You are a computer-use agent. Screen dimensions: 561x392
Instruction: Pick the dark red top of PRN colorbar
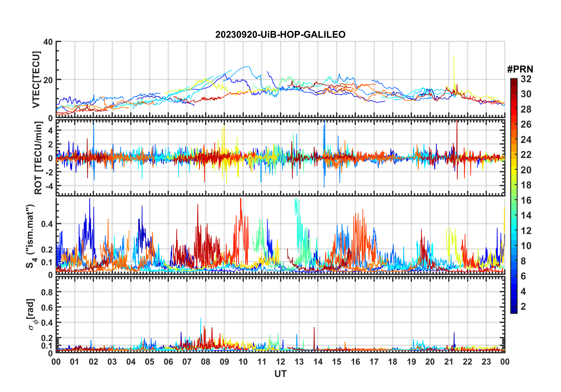point(514,80)
